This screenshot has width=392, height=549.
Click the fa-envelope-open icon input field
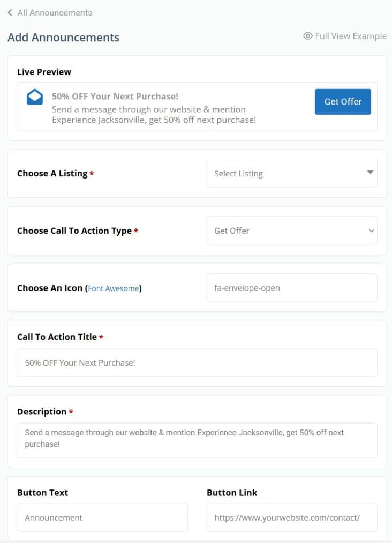point(292,288)
